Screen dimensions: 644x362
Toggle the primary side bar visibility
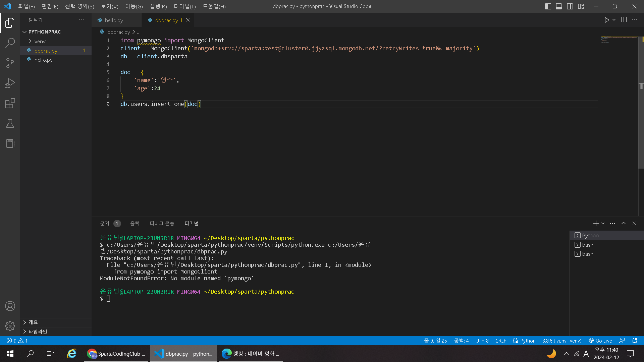tap(548, 6)
